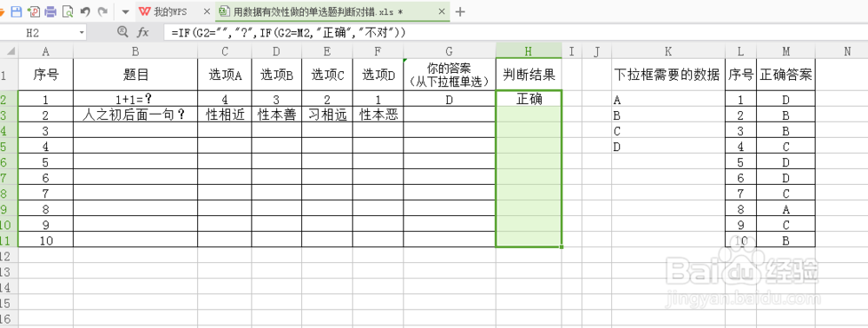Click the Undo arrow icon

(x=85, y=11)
